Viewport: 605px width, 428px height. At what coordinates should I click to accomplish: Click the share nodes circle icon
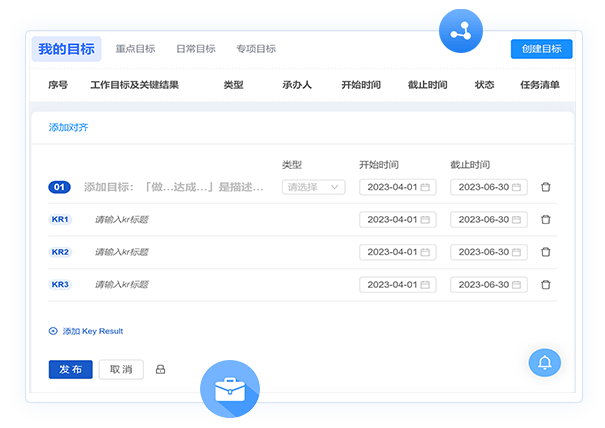[461, 31]
